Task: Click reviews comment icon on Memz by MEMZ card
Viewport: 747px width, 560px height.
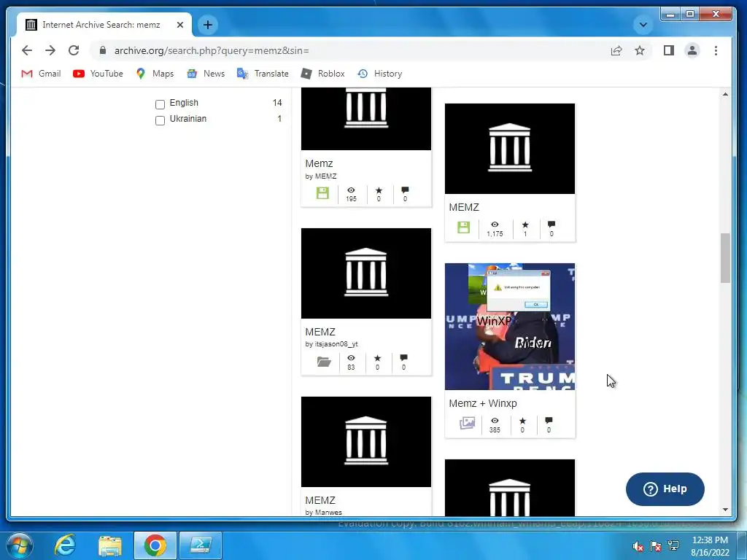Action: tap(405, 190)
